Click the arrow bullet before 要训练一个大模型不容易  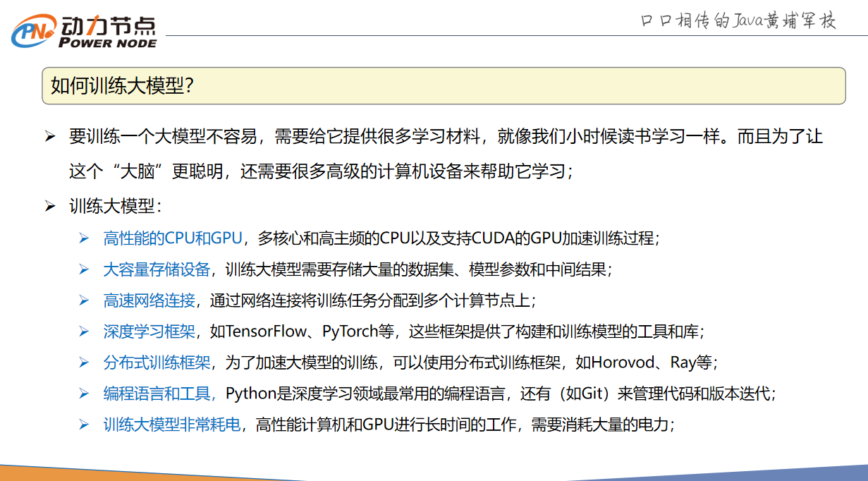(x=50, y=136)
